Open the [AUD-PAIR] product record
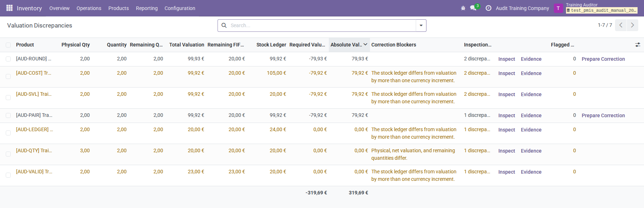 point(34,115)
